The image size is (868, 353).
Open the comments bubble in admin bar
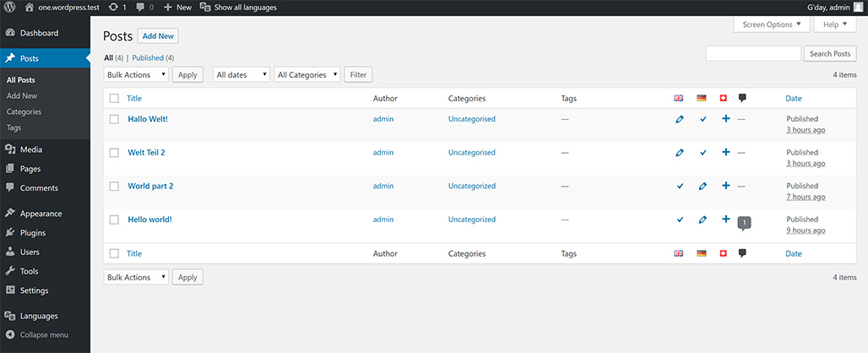[145, 8]
